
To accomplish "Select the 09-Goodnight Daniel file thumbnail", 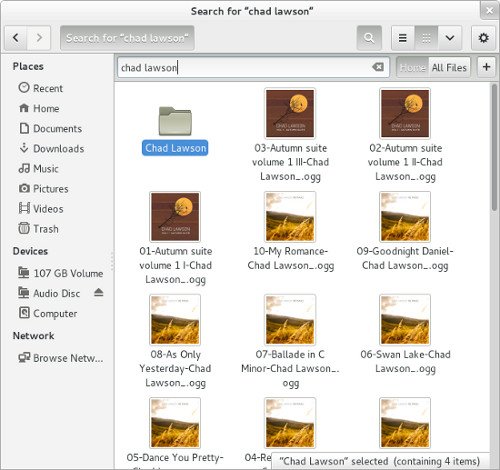I will click(x=405, y=217).
